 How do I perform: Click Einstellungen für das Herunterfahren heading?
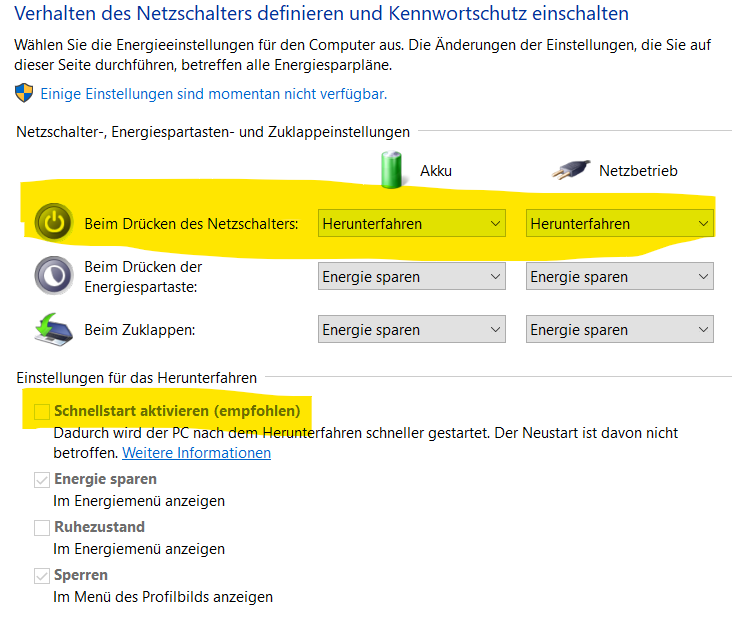pyautogui.click(x=137, y=378)
